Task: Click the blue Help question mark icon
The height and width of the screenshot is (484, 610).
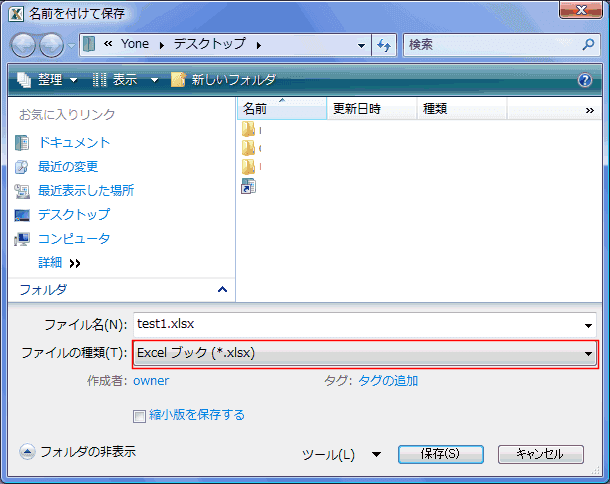Action: pos(585,80)
